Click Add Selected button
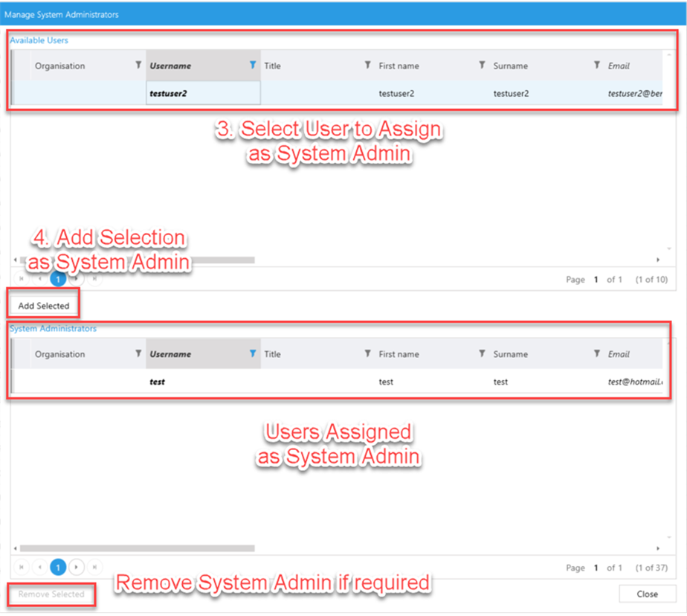The width and height of the screenshot is (687, 616). coord(43,306)
